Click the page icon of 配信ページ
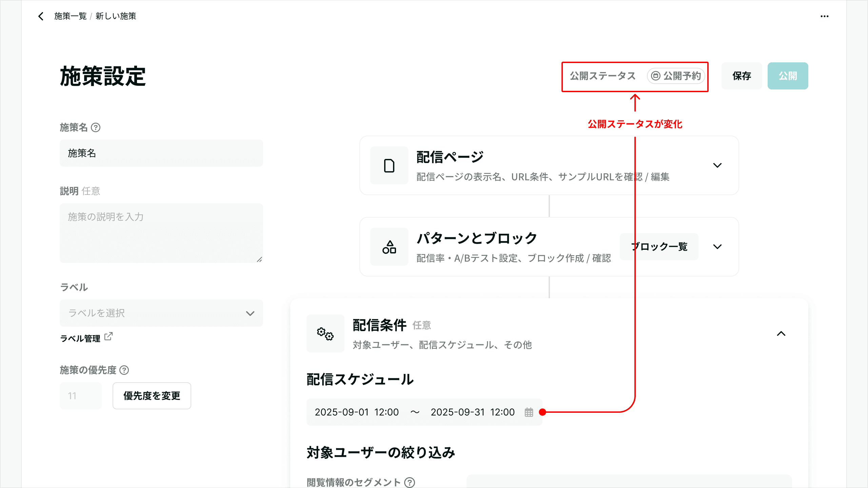This screenshot has width=868, height=488. 389,165
